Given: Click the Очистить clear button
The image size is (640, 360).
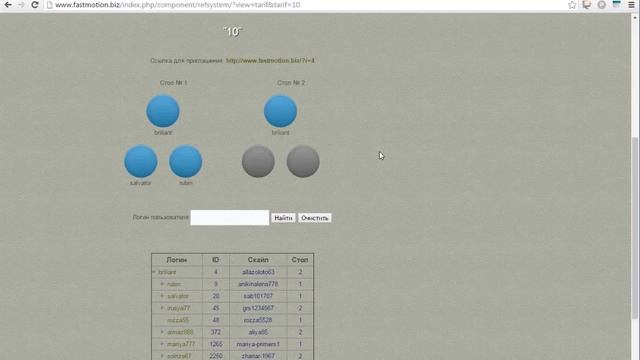Looking at the screenshot, I should point(314,218).
